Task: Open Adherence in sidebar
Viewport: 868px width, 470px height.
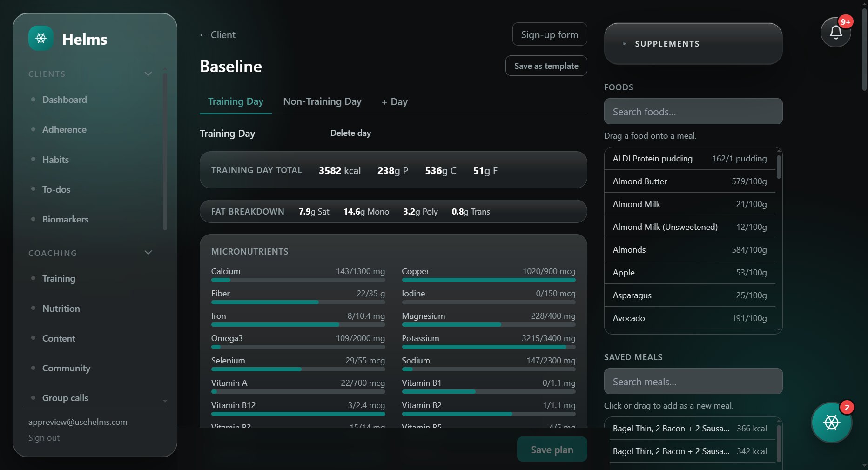Action: [x=64, y=129]
